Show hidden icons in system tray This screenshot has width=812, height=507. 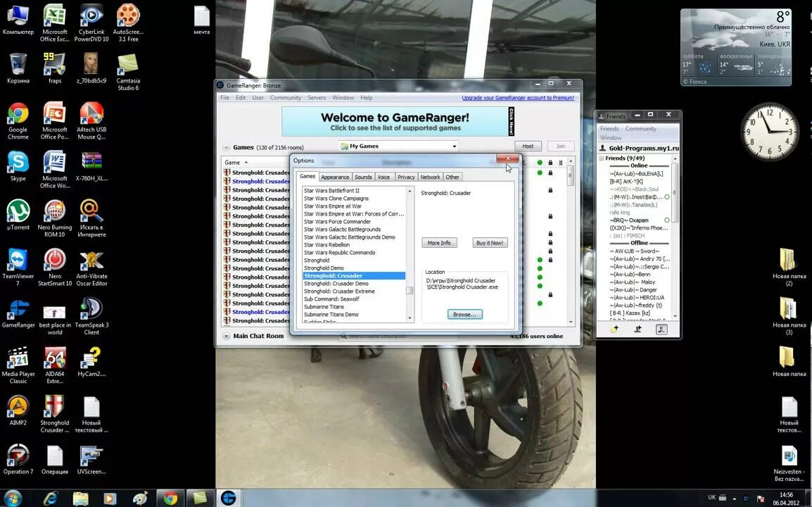coord(735,498)
